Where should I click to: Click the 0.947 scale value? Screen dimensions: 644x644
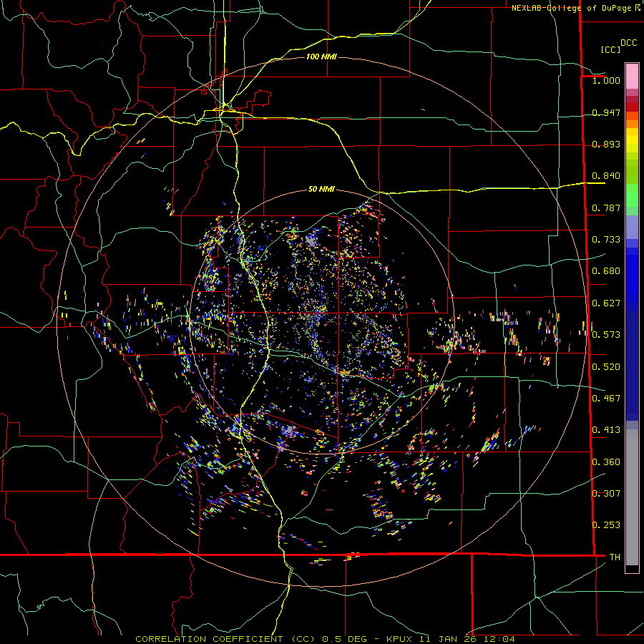pyautogui.click(x=606, y=112)
